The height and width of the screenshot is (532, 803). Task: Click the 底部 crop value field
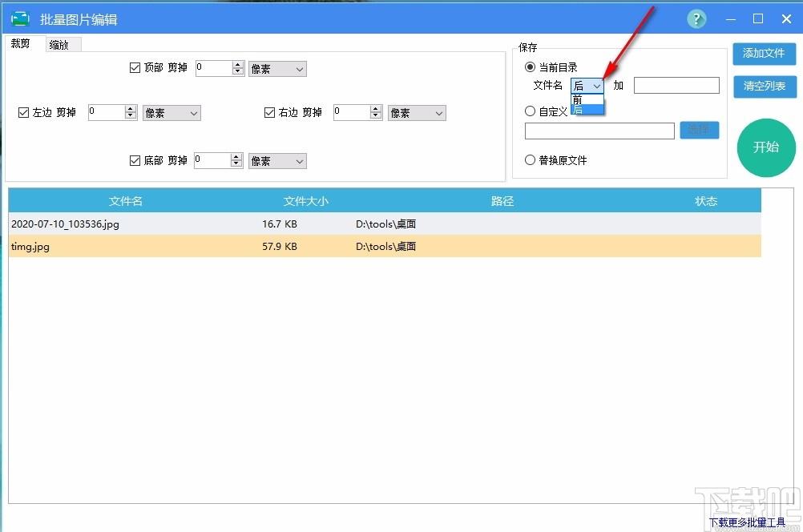212,160
